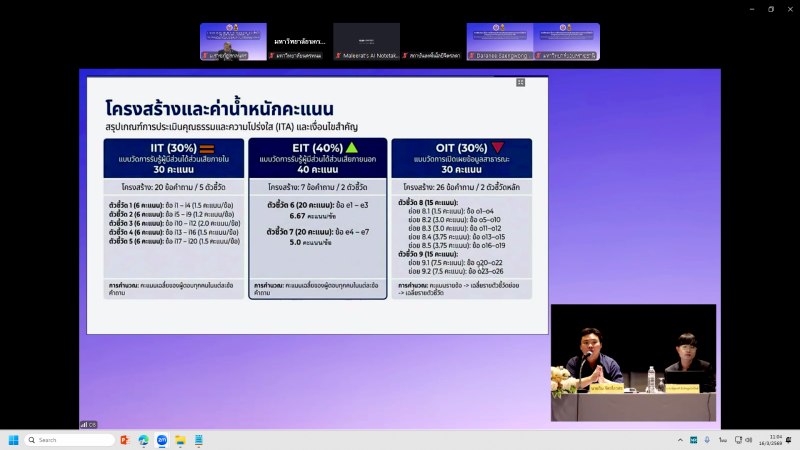
Task: Click the taskbar Search box
Action: point(70,440)
